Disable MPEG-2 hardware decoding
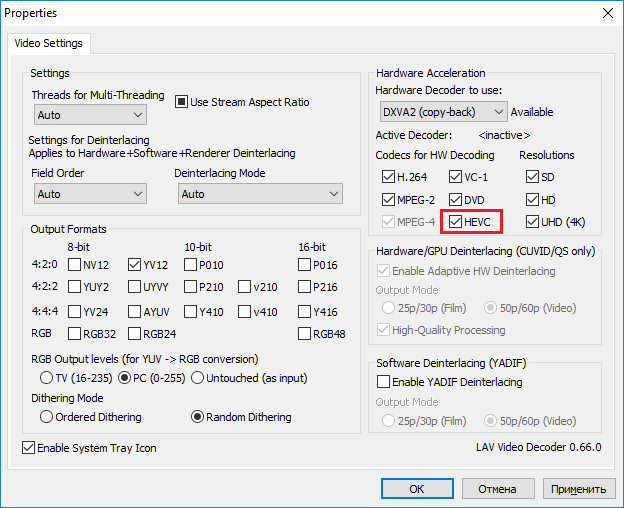 tap(388, 199)
